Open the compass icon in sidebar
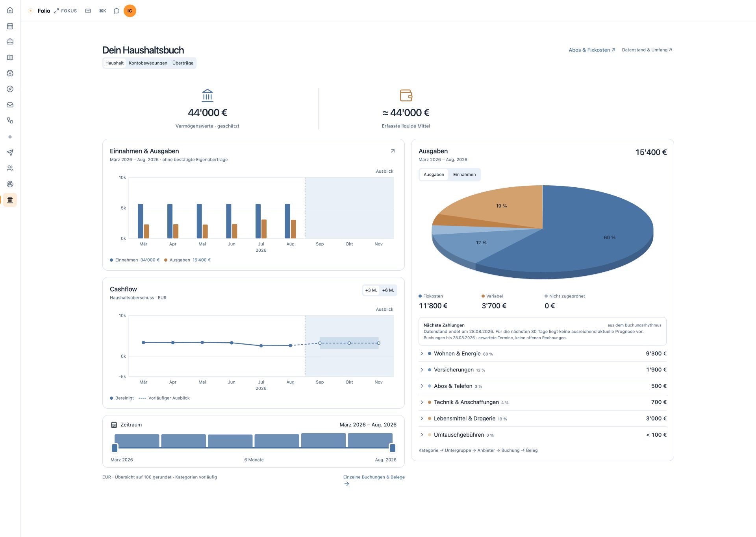 [10, 89]
